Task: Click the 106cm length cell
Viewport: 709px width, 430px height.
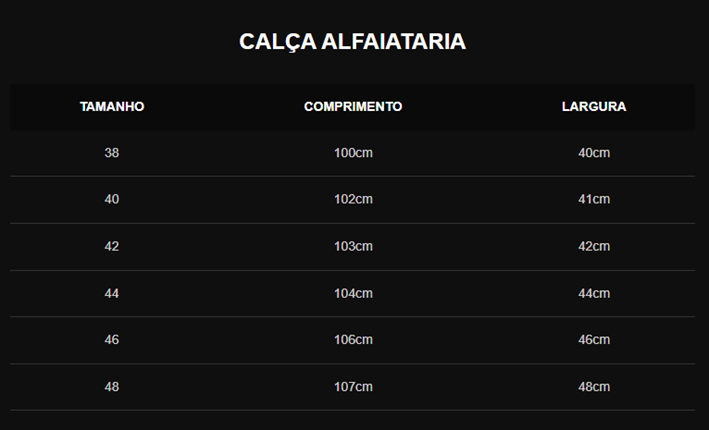Action: (x=353, y=339)
